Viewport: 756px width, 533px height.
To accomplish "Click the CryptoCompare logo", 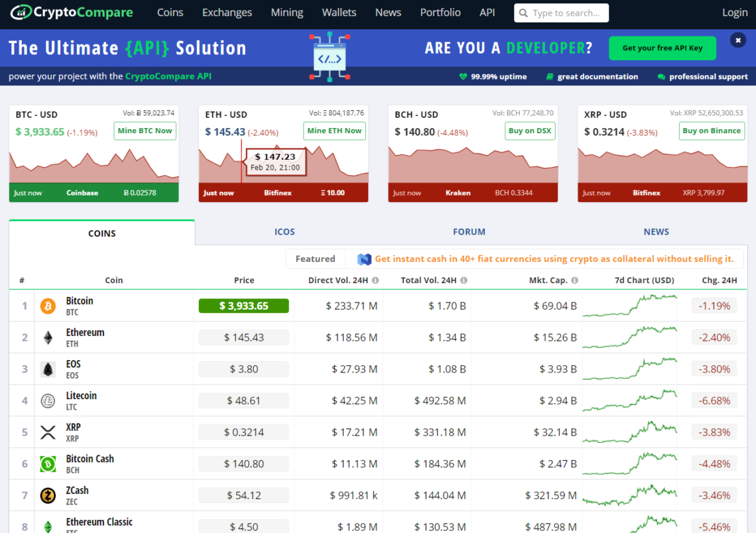I will click(x=72, y=12).
